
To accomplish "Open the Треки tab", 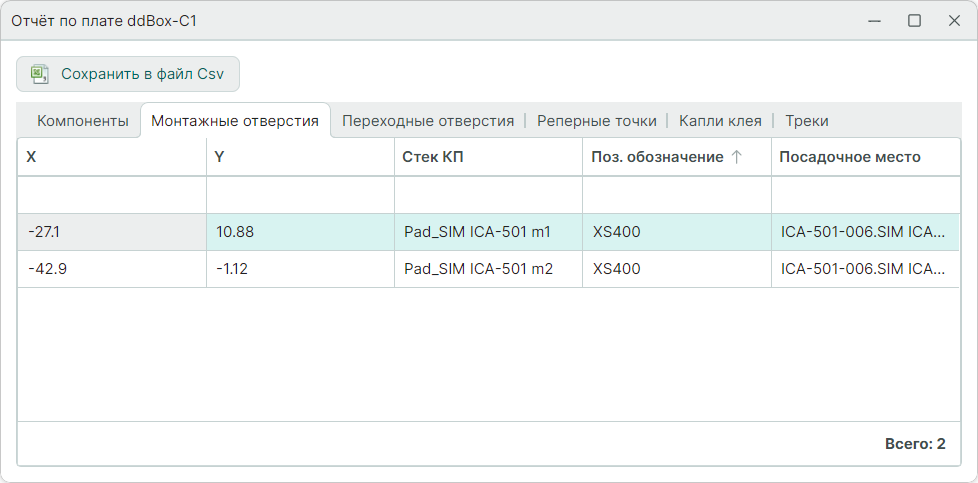I will (x=806, y=121).
